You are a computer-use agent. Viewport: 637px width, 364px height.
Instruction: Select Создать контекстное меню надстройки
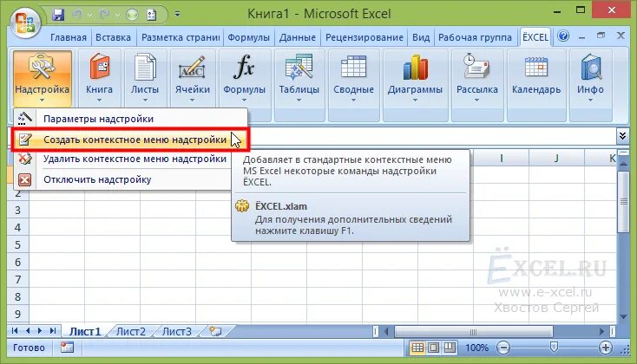(130, 140)
